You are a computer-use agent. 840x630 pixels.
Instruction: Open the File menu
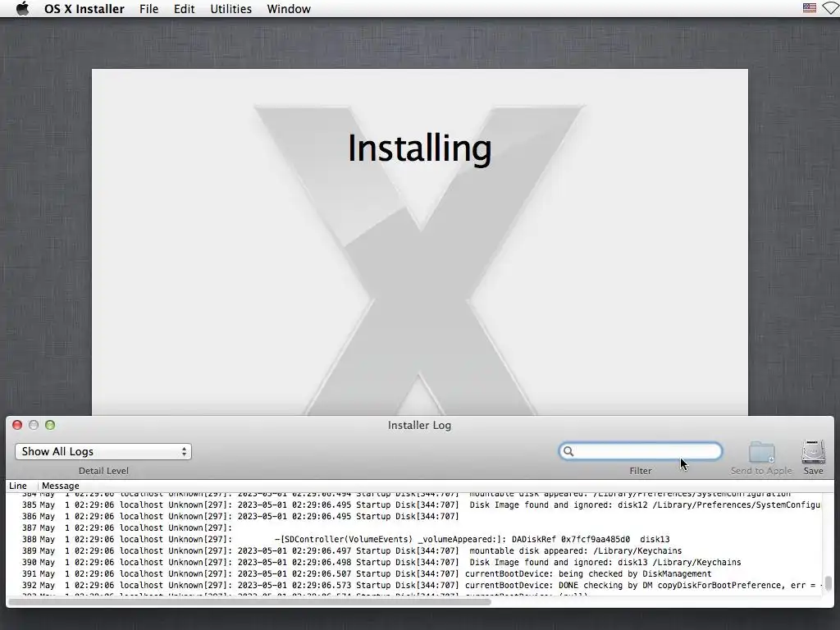(148, 9)
